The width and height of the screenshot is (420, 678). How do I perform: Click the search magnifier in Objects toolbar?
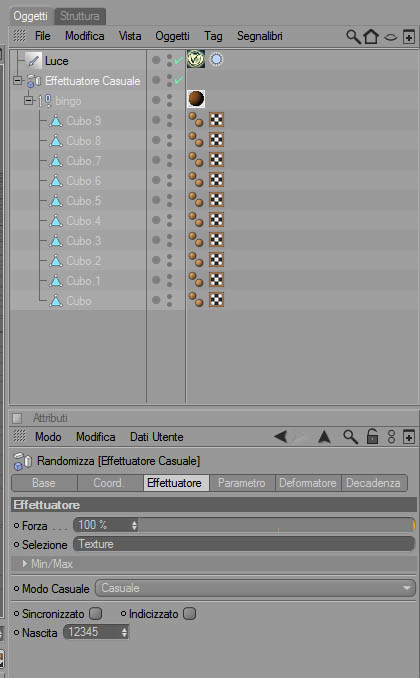pyautogui.click(x=353, y=37)
